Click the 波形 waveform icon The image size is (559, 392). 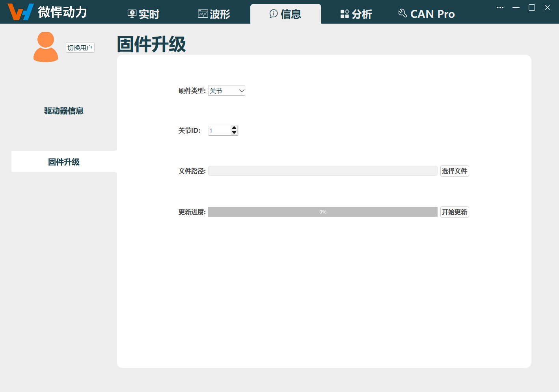202,13
